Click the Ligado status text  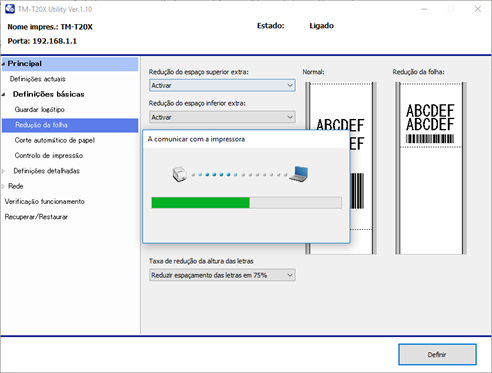[321, 26]
